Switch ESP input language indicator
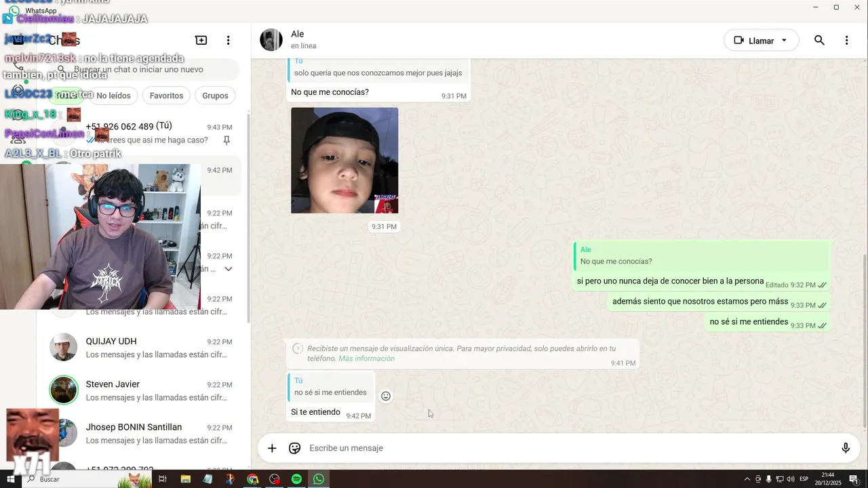 (804, 479)
